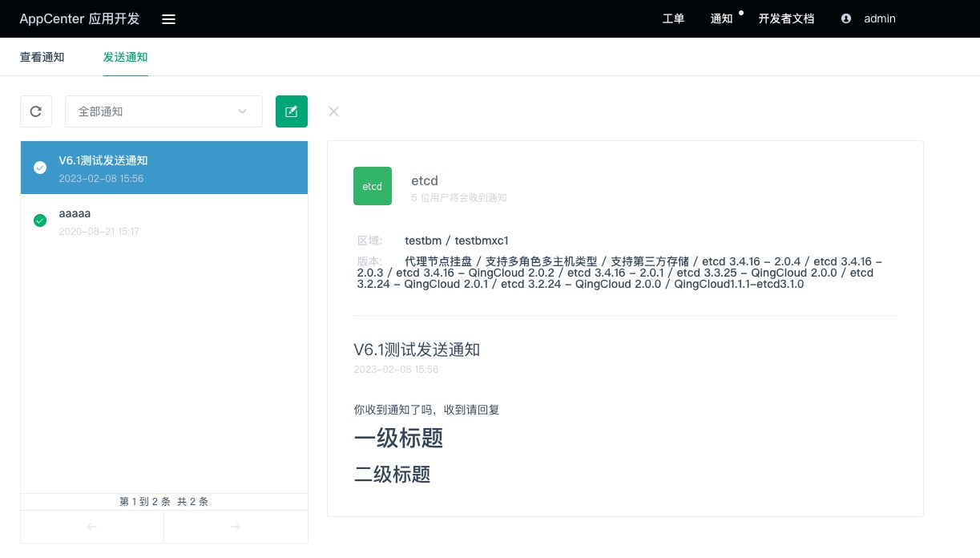Click the X icon next to compose

[334, 111]
